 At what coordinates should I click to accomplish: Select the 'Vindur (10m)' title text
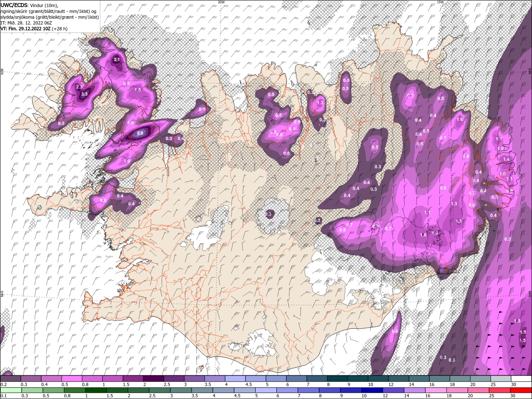(44, 5)
